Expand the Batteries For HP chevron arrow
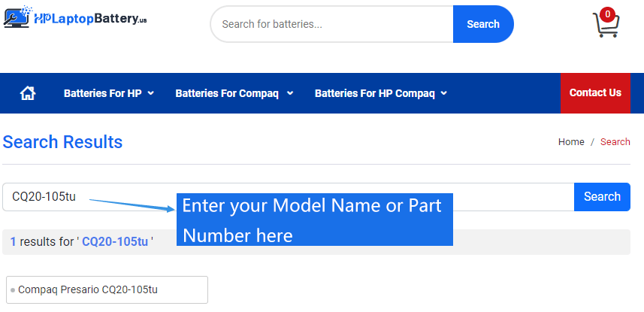 point(151,93)
